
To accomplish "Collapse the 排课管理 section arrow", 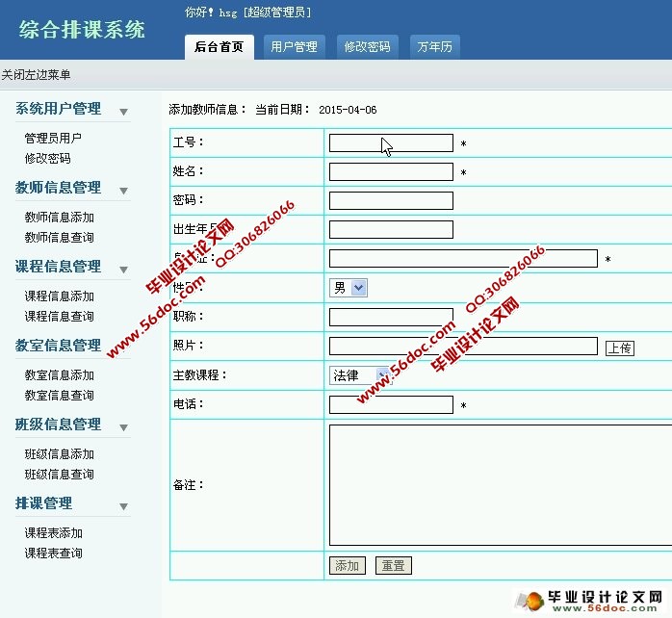I will [124, 506].
